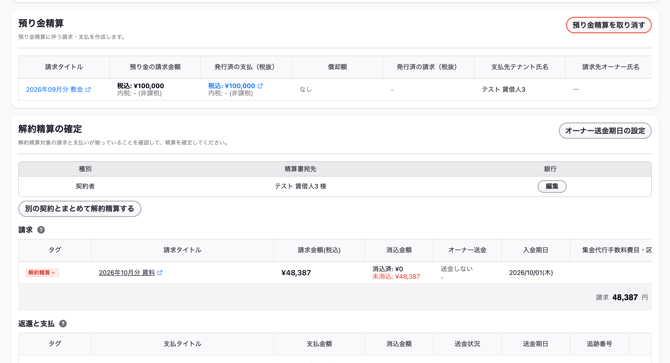Open 税込: ¥100,000 issued payment link
Screen dimensions: 670x363
coord(232,86)
